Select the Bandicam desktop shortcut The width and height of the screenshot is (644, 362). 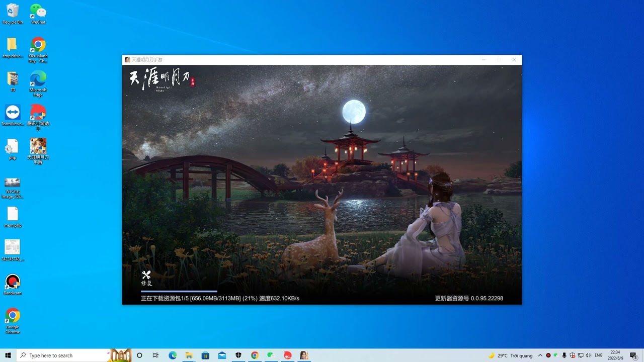tap(13, 284)
